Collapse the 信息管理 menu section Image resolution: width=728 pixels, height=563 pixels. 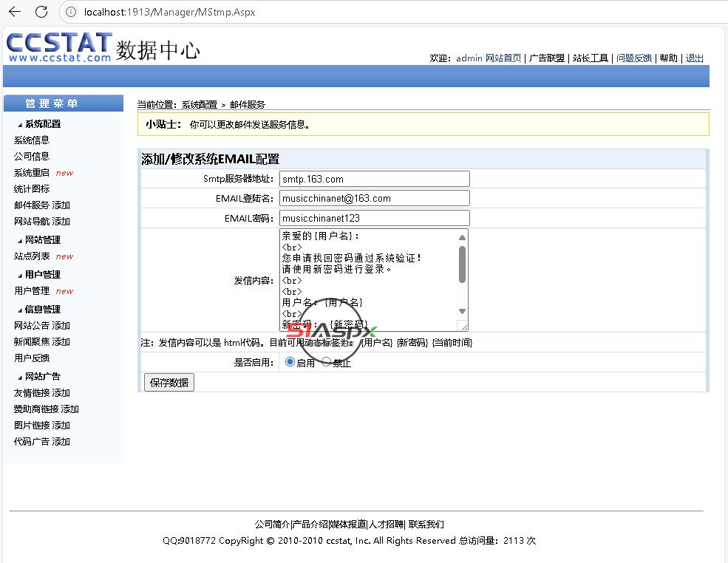point(20,310)
